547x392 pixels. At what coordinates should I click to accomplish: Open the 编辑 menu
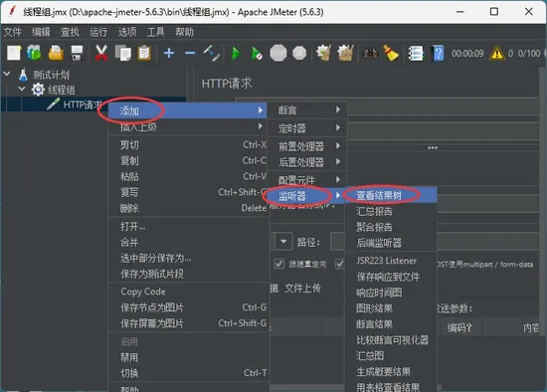coord(41,32)
